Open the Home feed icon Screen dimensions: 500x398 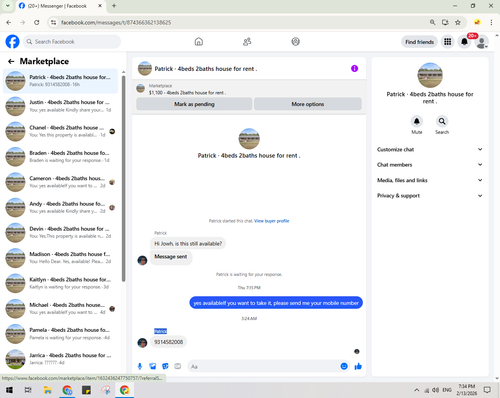click(199, 42)
